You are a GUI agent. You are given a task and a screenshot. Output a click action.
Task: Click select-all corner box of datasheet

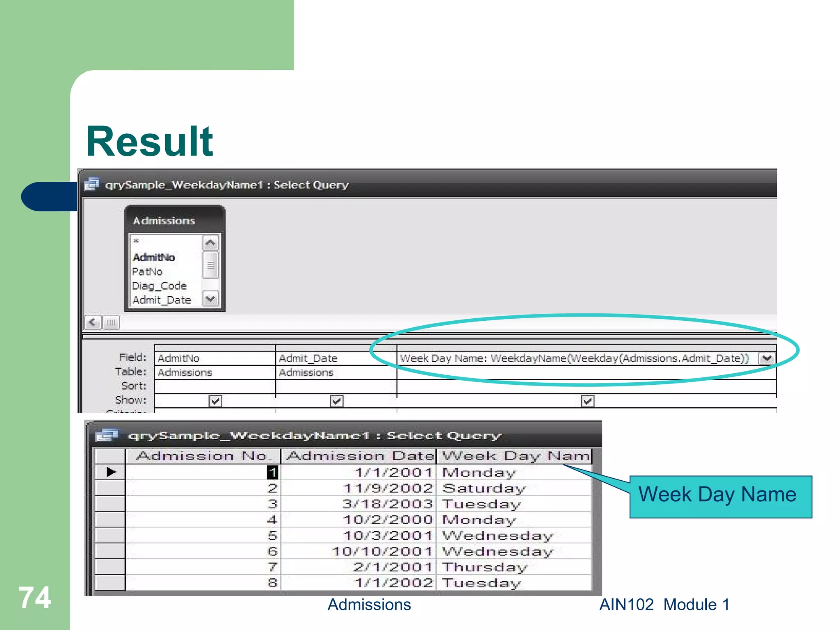pos(110,456)
